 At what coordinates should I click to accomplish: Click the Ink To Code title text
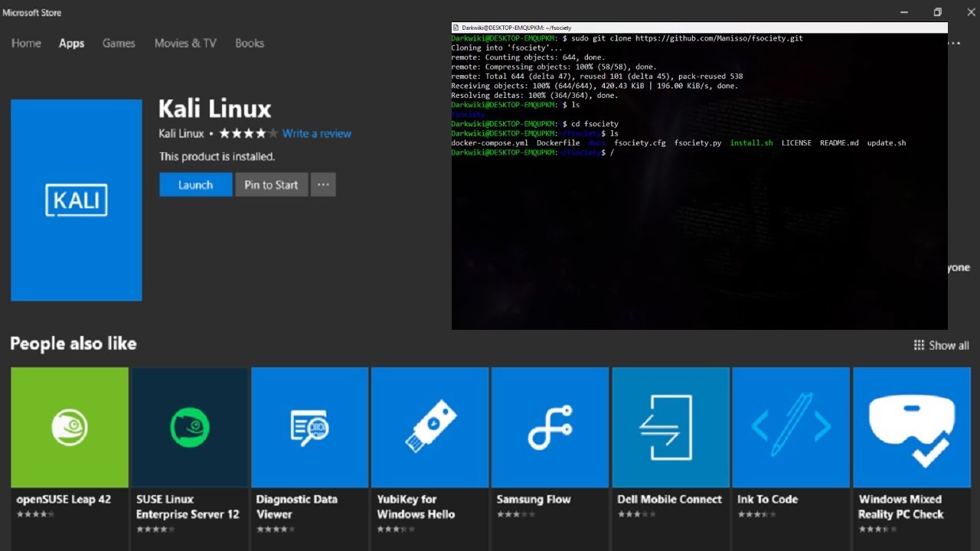point(768,499)
